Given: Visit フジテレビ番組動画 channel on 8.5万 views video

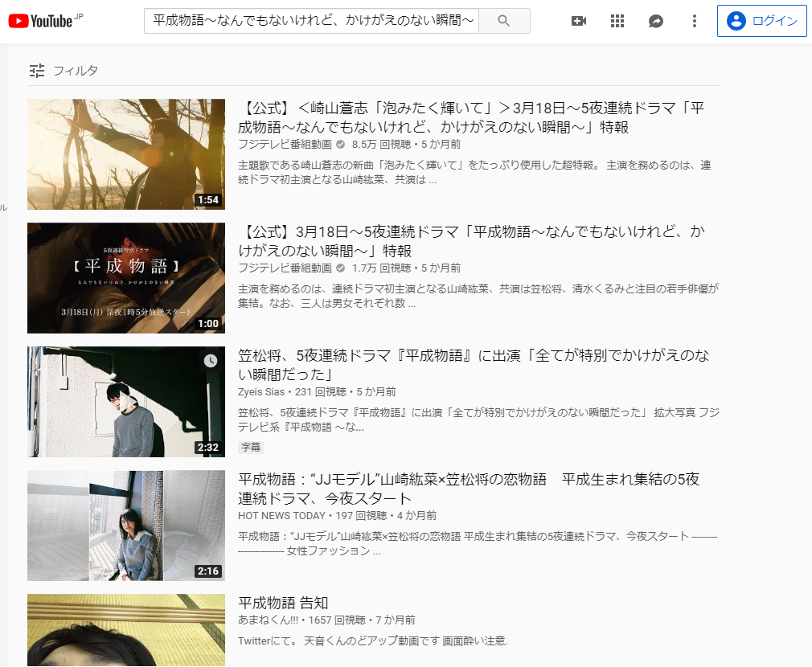Looking at the screenshot, I should [x=285, y=145].
